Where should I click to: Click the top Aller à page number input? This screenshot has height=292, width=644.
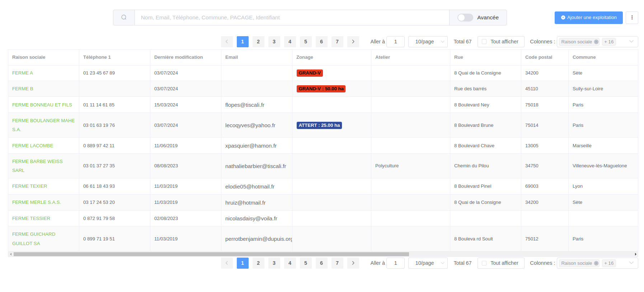pyautogui.click(x=395, y=42)
